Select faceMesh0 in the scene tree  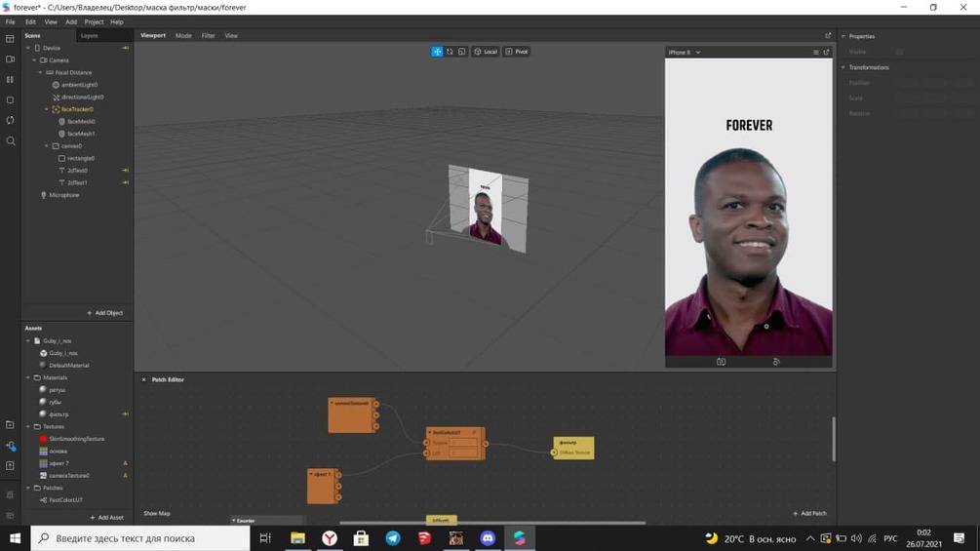coord(81,122)
